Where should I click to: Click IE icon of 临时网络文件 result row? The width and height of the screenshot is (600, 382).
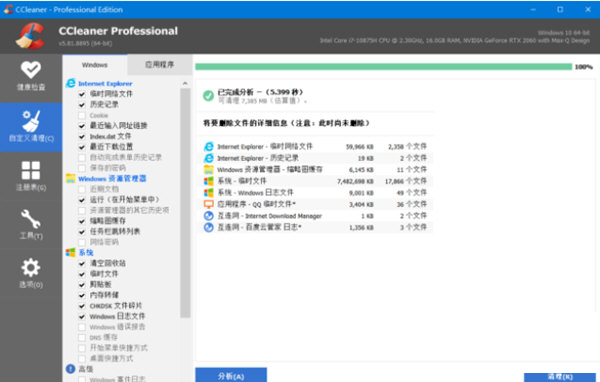point(209,147)
